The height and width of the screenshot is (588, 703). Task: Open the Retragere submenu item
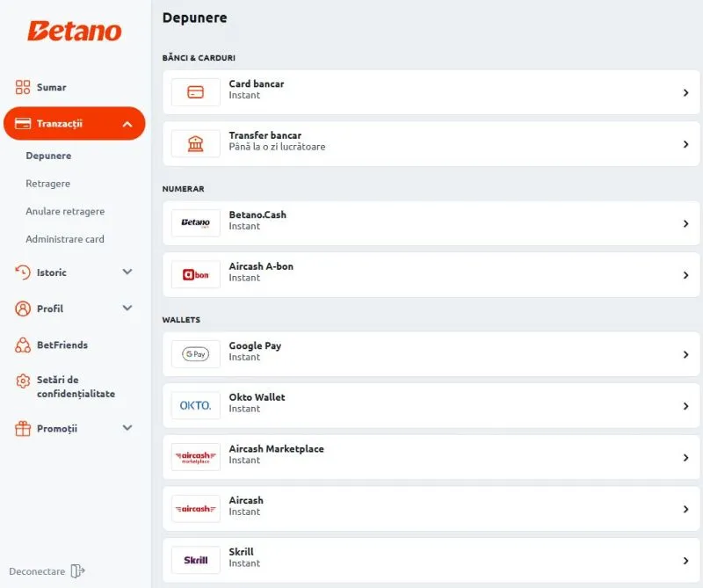(x=48, y=184)
